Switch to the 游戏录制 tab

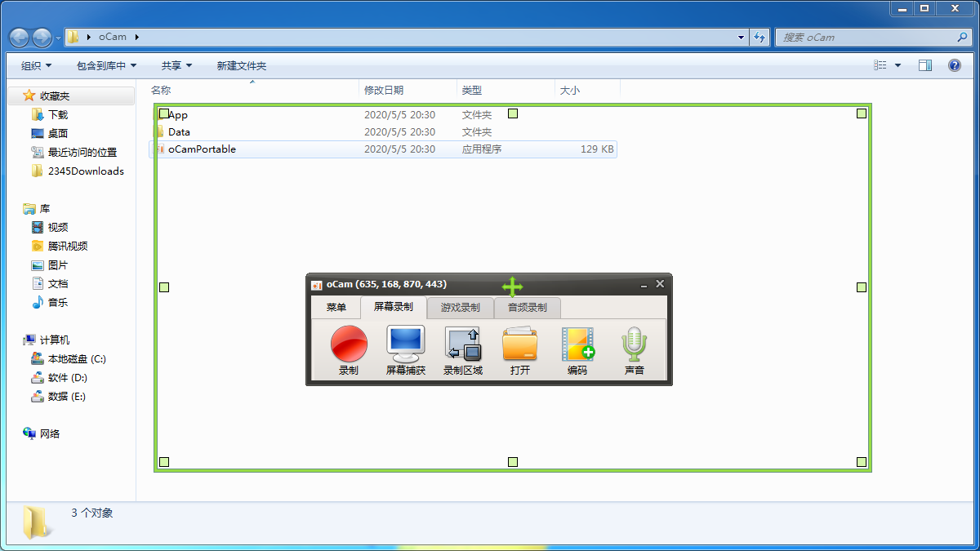461,308
